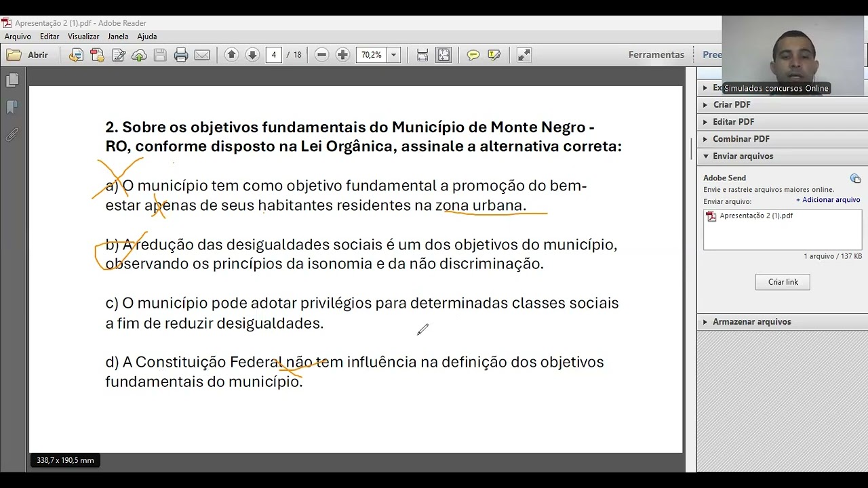Viewport: 868px width, 488px height.
Task: Click the print icon
Action: click(181, 55)
